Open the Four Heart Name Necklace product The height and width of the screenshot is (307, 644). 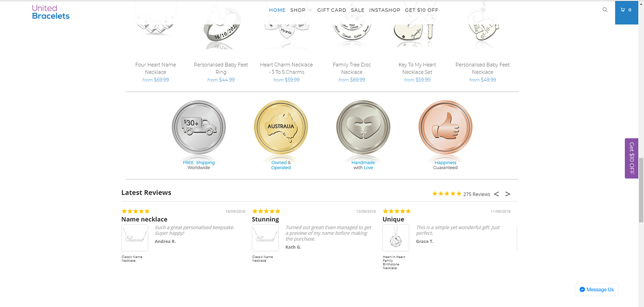coord(155,68)
